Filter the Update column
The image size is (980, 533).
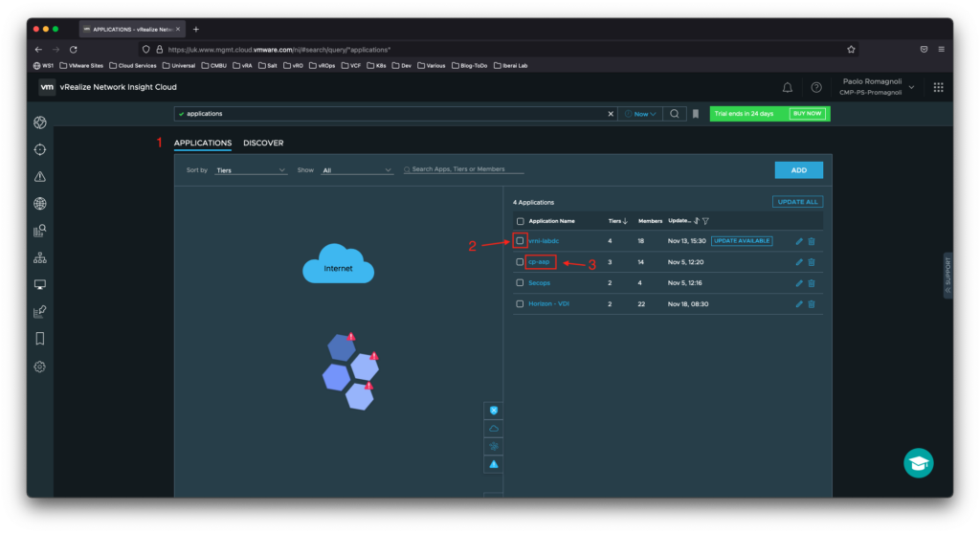705,221
